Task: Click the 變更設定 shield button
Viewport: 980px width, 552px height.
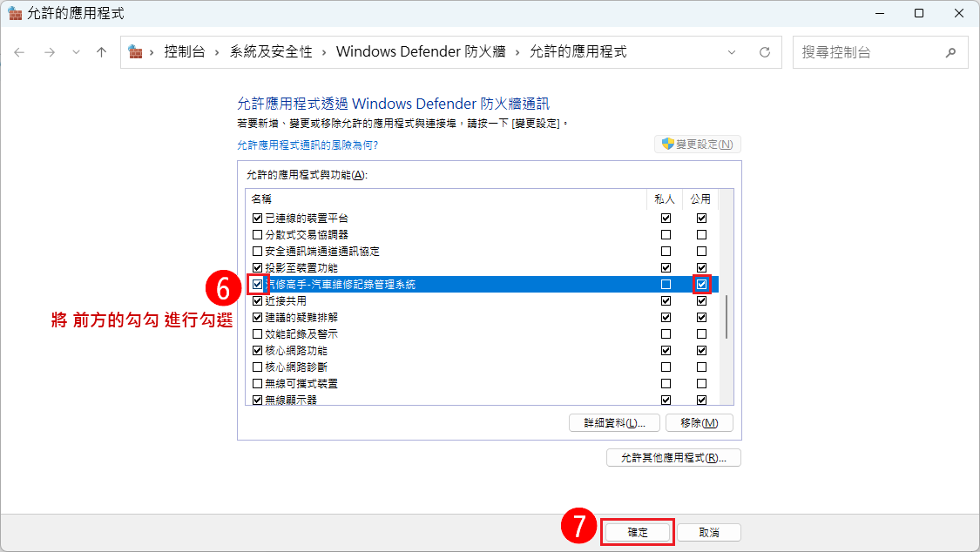Action: (697, 145)
